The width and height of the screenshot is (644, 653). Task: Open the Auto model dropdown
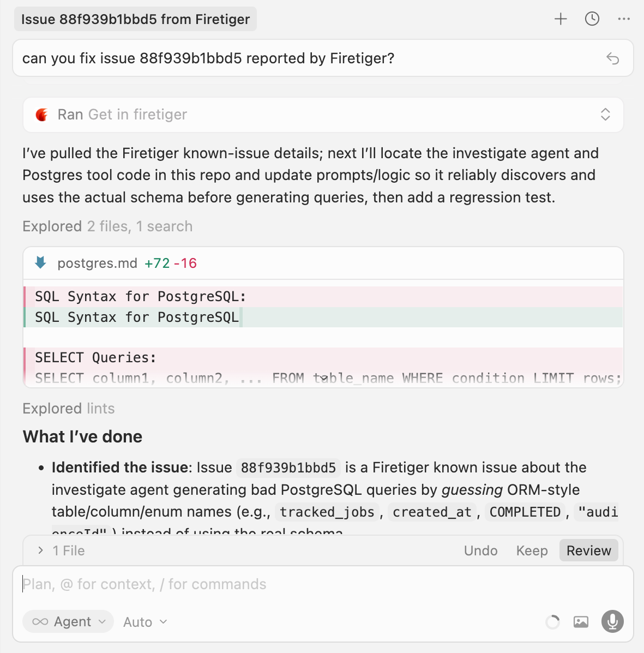[x=145, y=622]
